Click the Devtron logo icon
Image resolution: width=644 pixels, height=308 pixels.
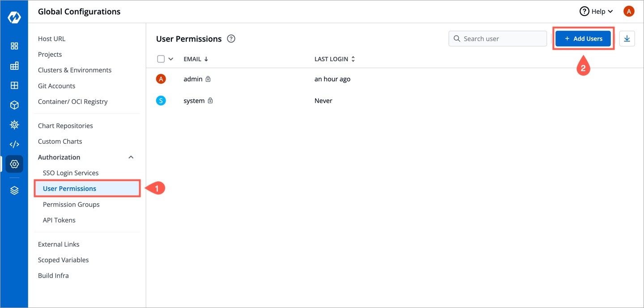[x=14, y=17]
